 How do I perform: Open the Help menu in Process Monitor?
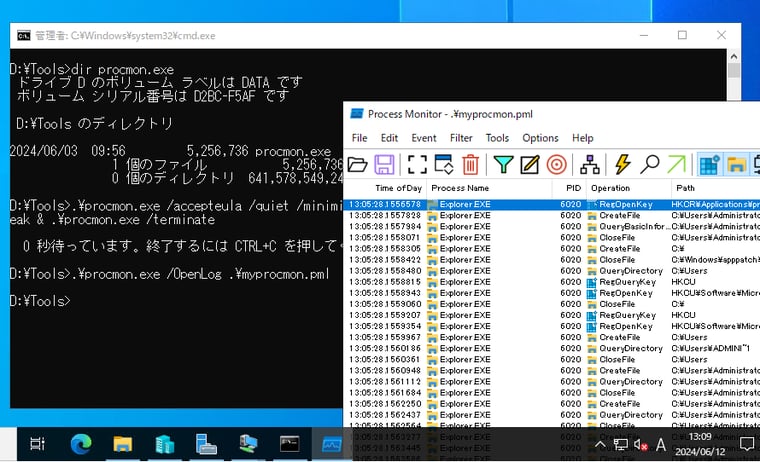point(583,138)
